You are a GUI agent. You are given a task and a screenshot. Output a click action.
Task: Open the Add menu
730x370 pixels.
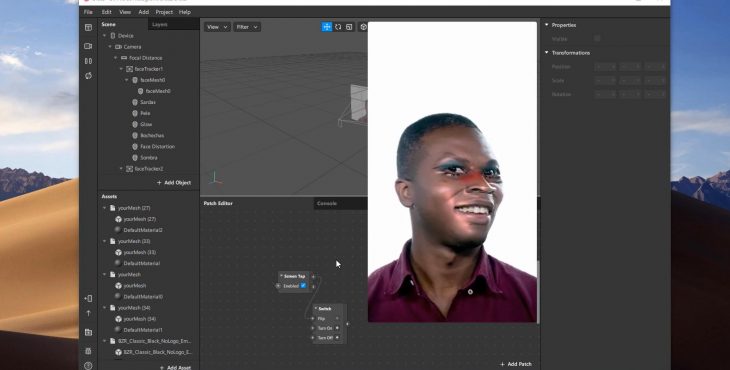[x=143, y=12]
